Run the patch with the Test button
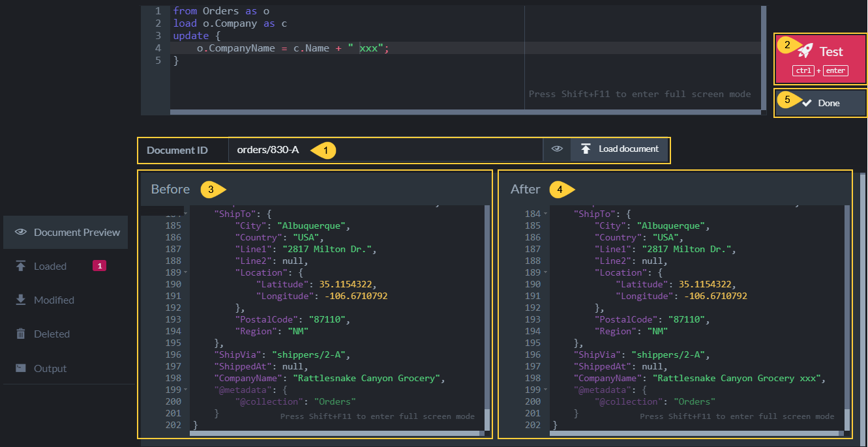This screenshot has width=868, height=447. pos(820,59)
